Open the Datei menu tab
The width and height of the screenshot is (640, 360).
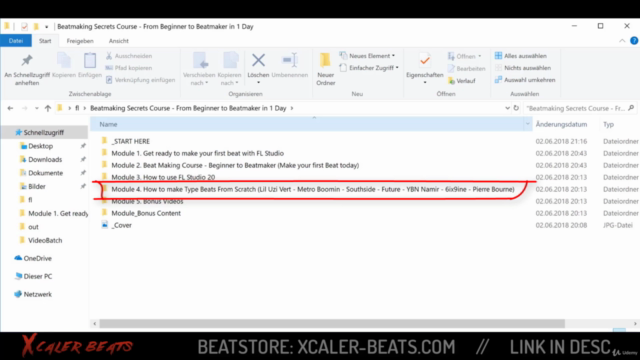(16, 41)
